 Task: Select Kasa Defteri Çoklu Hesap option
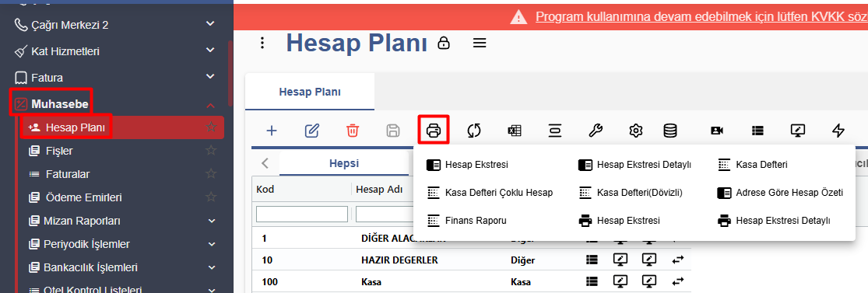point(490,193)
